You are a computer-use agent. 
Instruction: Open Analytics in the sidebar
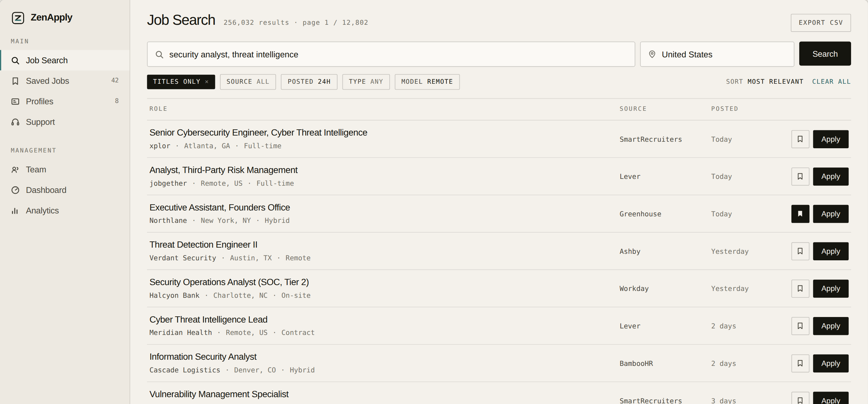65,210
